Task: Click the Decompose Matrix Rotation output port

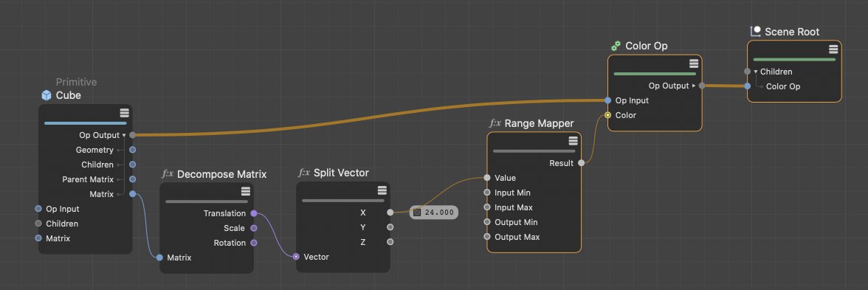Action: (x=254, y=242)
